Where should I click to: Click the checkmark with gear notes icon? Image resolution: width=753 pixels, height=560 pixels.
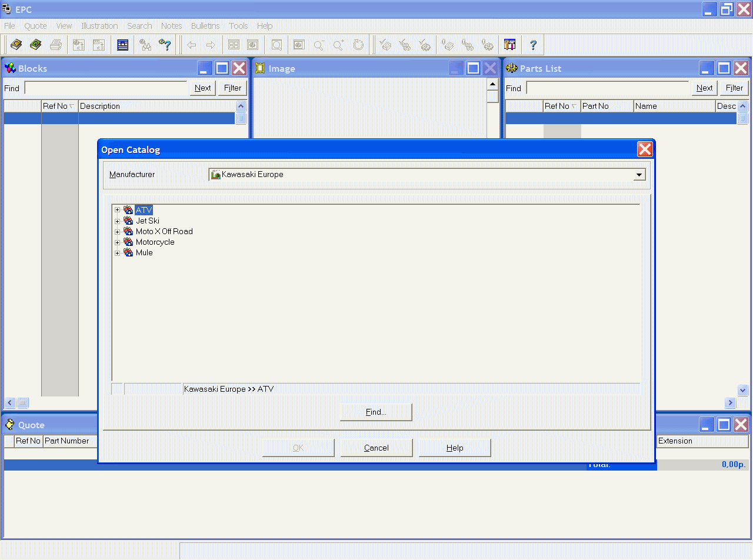pyautogui.click(x=424, y=45)
